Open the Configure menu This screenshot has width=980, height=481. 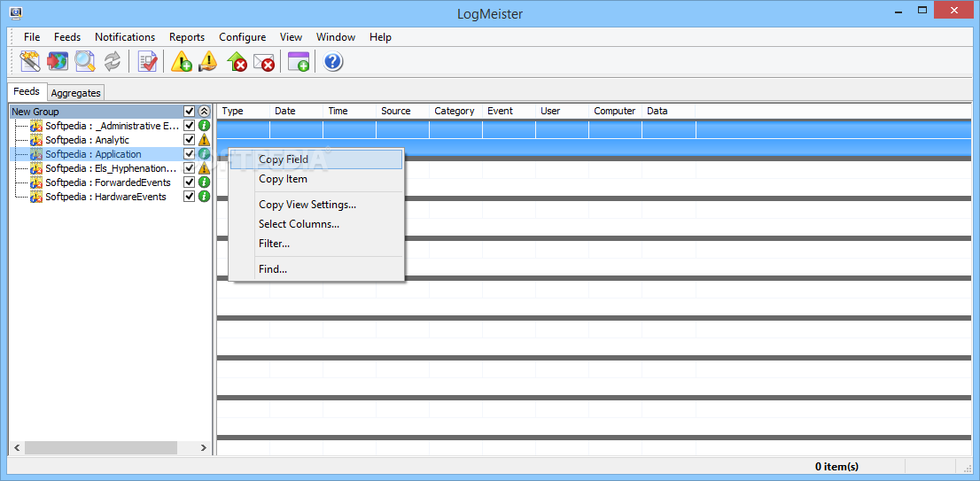click(243, 37)
